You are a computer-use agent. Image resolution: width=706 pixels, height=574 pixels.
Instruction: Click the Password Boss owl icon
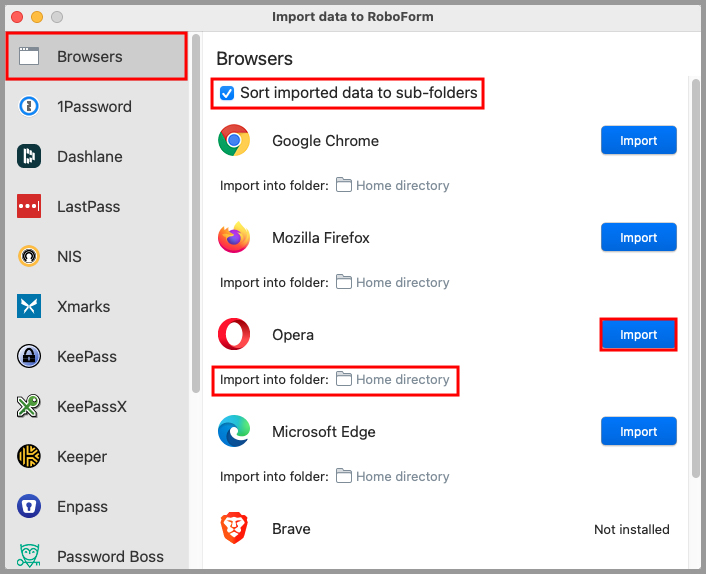(29, 556)
